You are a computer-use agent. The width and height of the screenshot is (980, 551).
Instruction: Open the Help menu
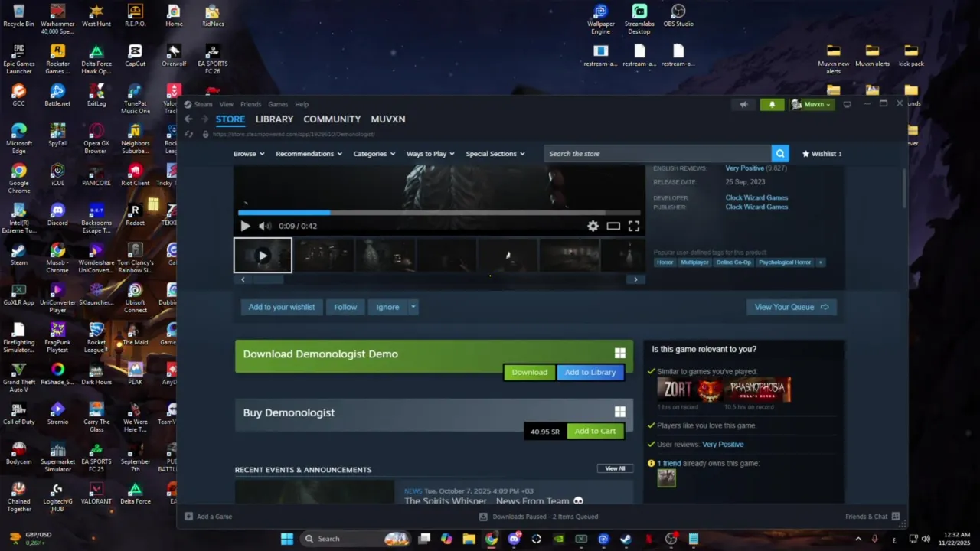click(302, 104)
